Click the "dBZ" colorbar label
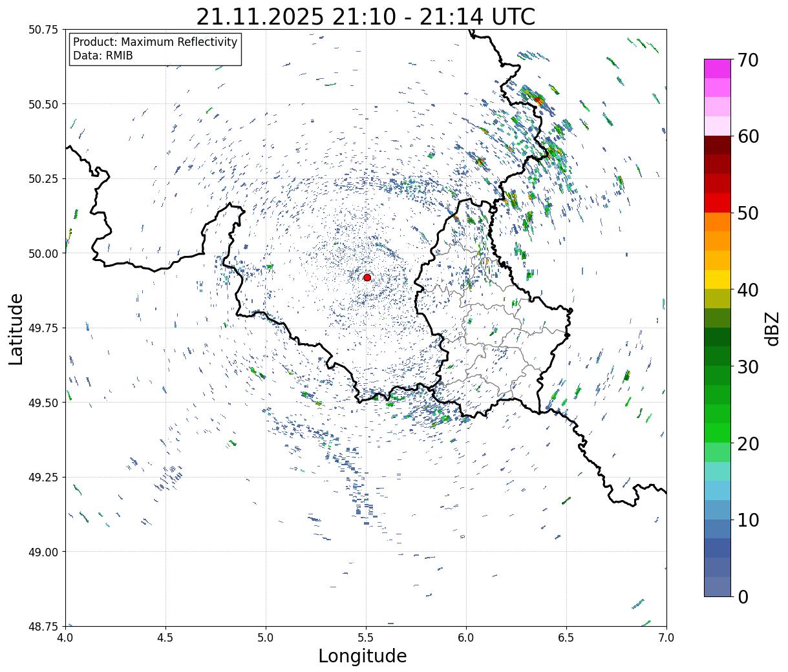Image resolution: width=788 pixels, height=672 pixels. [x=772, y=328]
